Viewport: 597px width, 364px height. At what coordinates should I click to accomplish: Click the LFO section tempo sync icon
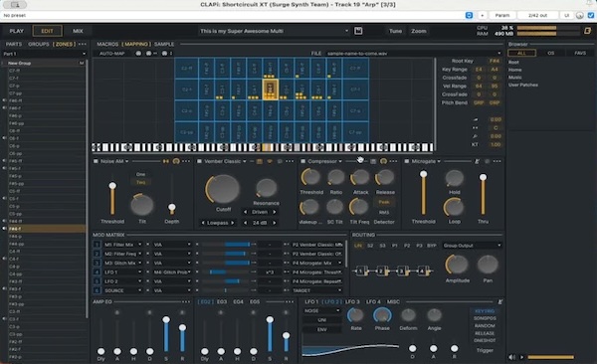click(500, 302)
